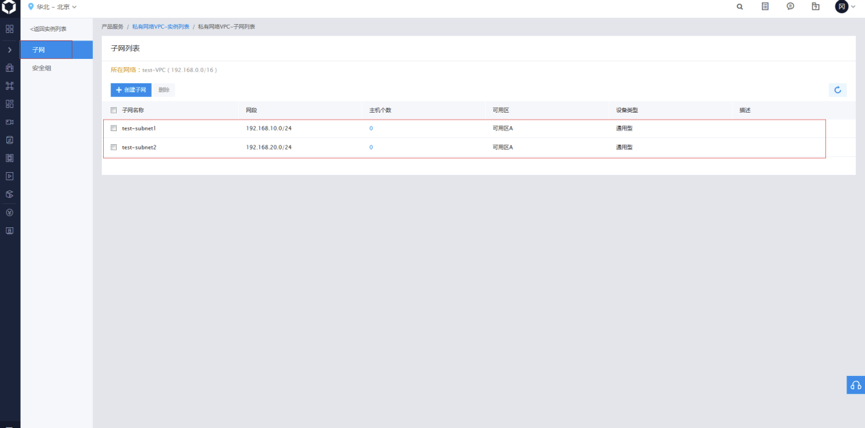
Task: Open the chat bubble messages icon
Action: (x=790, y=7)
